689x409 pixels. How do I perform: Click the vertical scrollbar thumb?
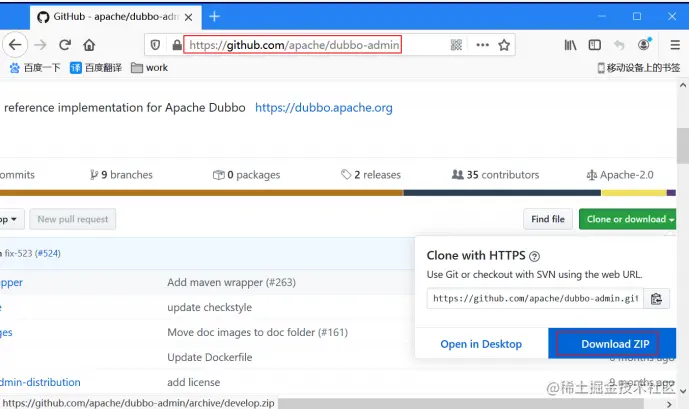coord(682,145)
